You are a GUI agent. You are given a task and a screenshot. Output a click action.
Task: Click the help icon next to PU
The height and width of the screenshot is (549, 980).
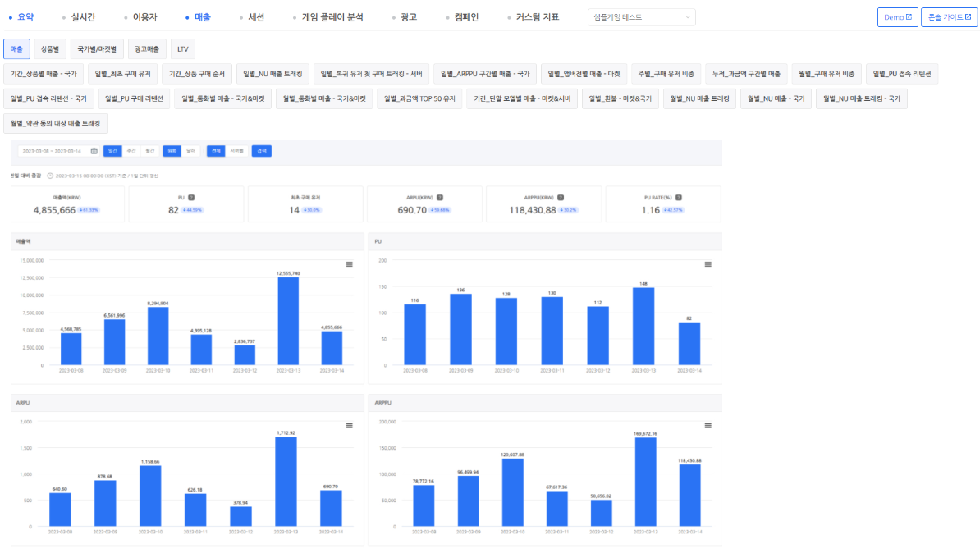191,198
